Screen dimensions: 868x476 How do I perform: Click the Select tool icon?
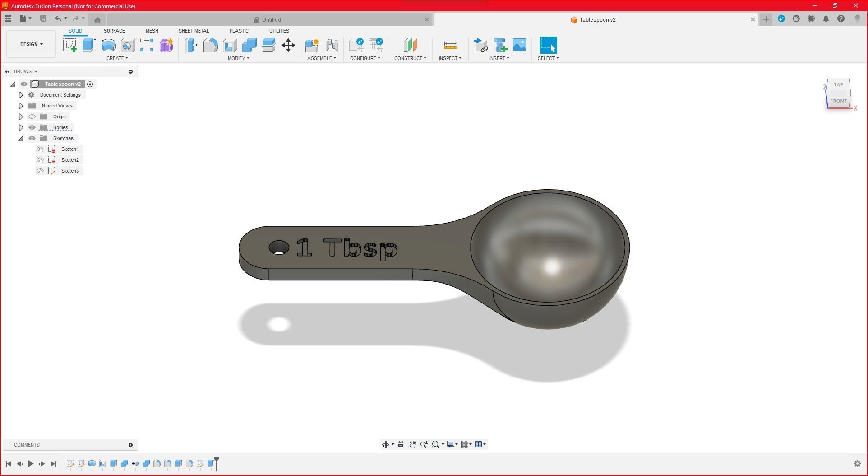point(548,45)
